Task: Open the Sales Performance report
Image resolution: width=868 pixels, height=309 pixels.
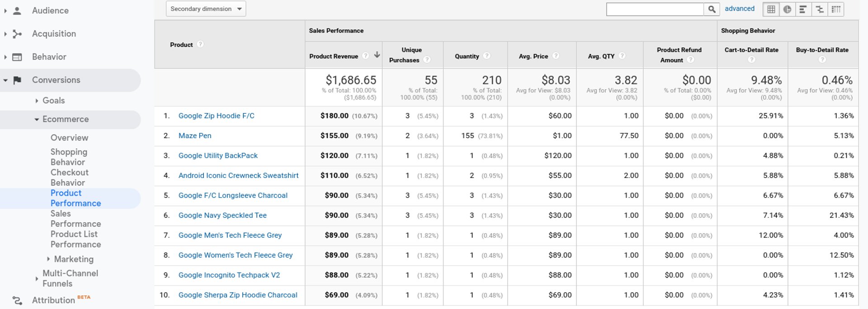Action: 75,219
